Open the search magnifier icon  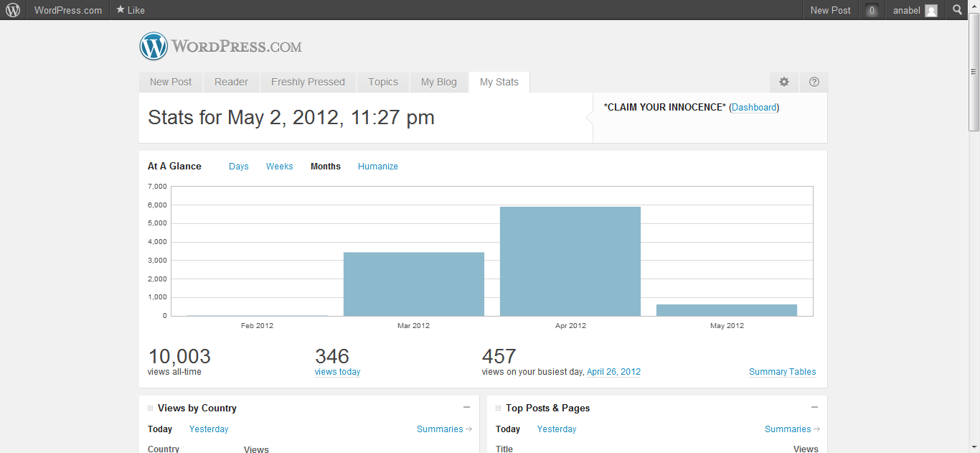pos(957,10)
